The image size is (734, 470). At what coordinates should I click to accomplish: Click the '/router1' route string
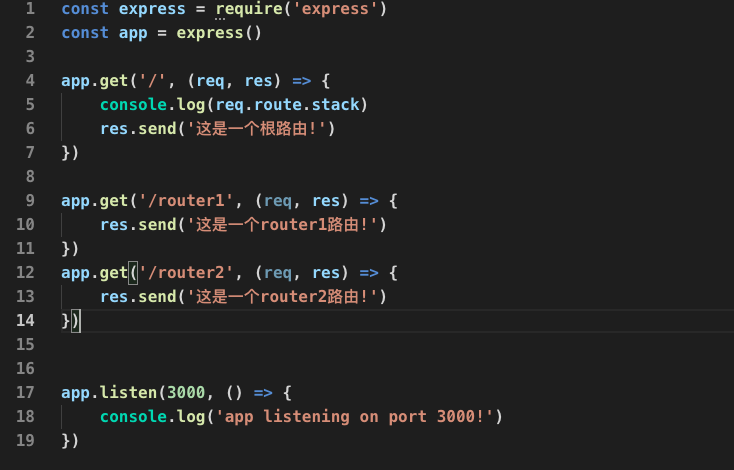click(186, 201)
